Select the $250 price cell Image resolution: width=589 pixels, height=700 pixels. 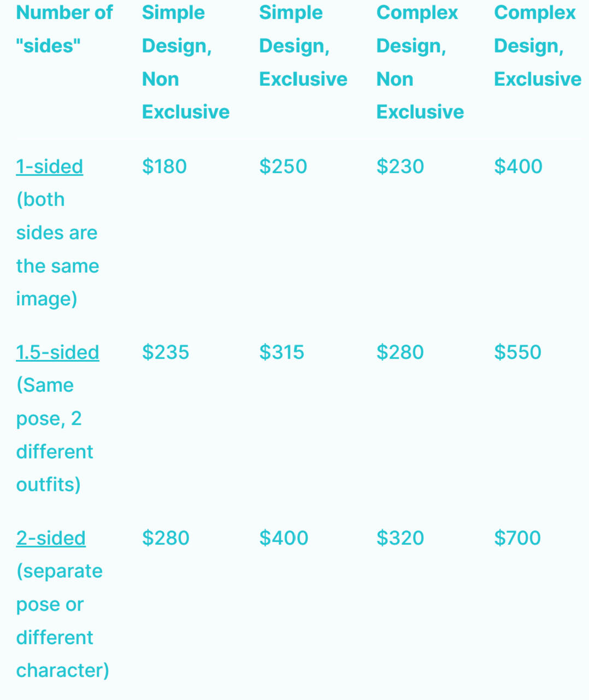click(x=283, y=167)
